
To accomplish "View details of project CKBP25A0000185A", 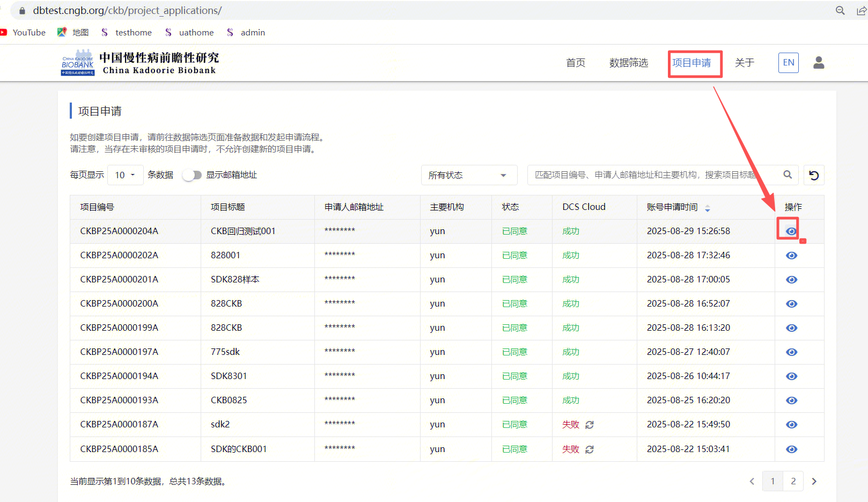I will tap(791, 449).
